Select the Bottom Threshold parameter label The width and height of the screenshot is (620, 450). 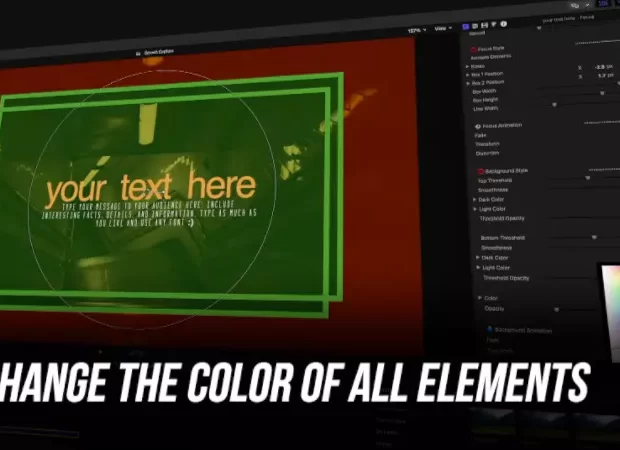click(x=503, y=238)
